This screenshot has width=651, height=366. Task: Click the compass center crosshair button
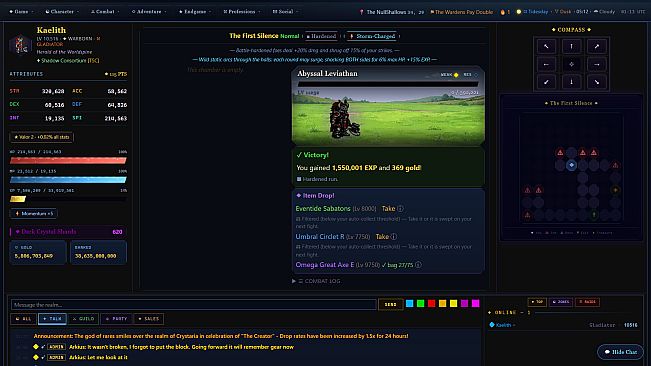[571, 64]
